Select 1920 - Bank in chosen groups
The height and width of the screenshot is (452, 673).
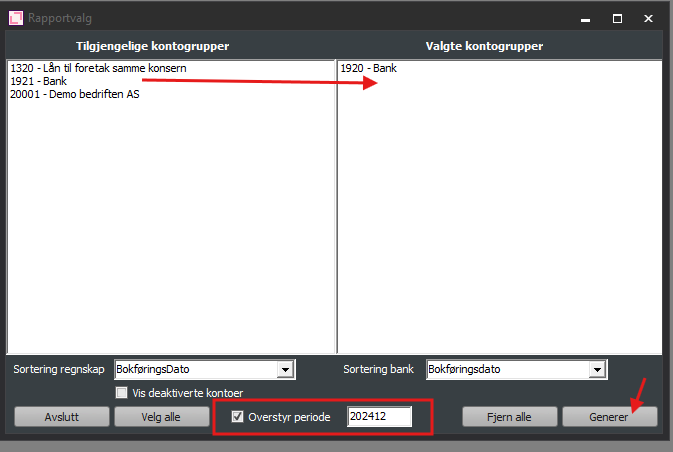coord(368,68)
